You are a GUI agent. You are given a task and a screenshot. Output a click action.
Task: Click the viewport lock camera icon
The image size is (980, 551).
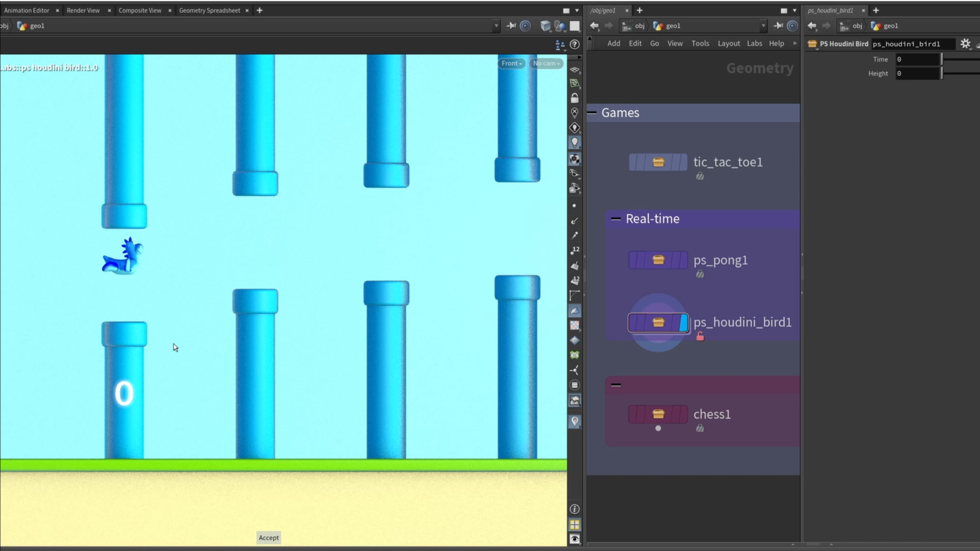(x=575, y=98)
